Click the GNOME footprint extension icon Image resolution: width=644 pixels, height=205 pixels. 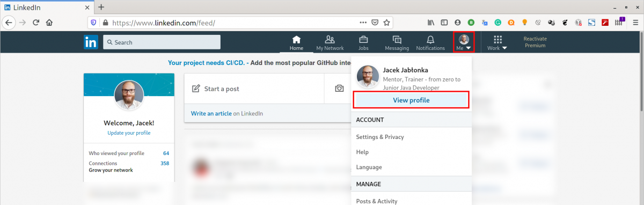565,23
